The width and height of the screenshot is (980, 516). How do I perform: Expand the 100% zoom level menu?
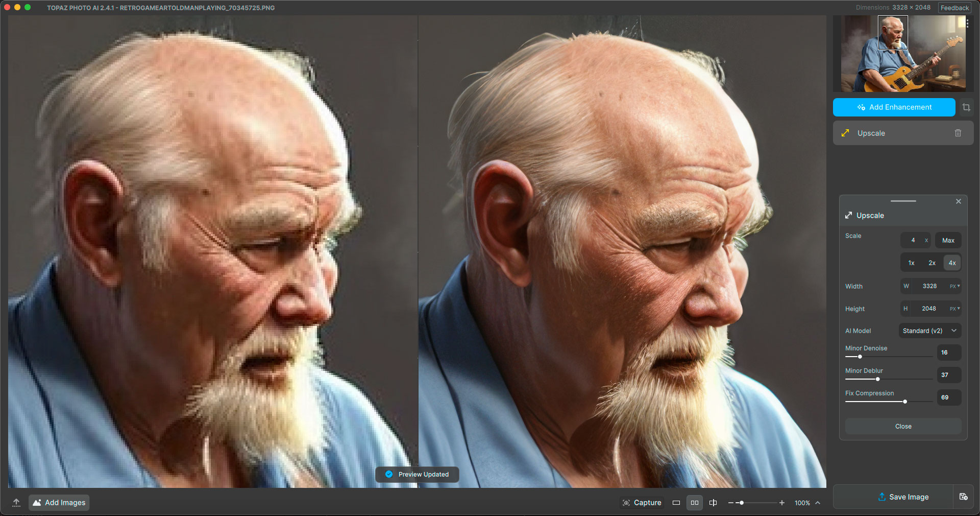click(818, 503)
